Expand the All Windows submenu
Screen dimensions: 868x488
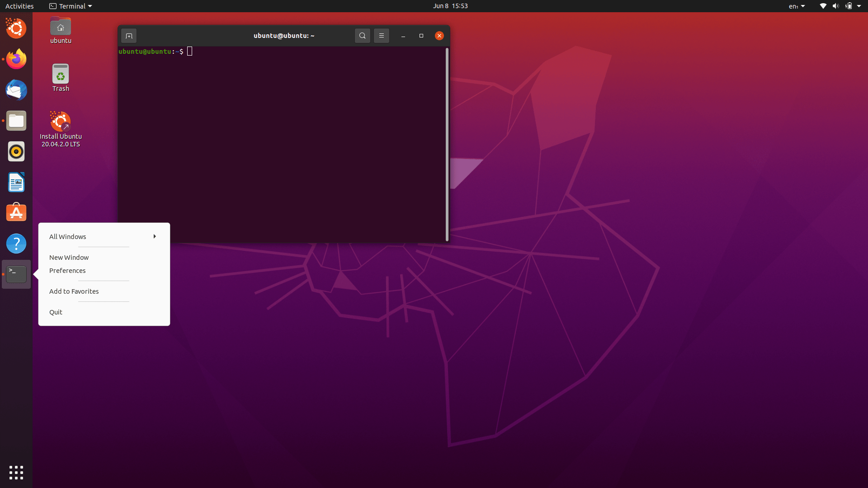point(104,237)
